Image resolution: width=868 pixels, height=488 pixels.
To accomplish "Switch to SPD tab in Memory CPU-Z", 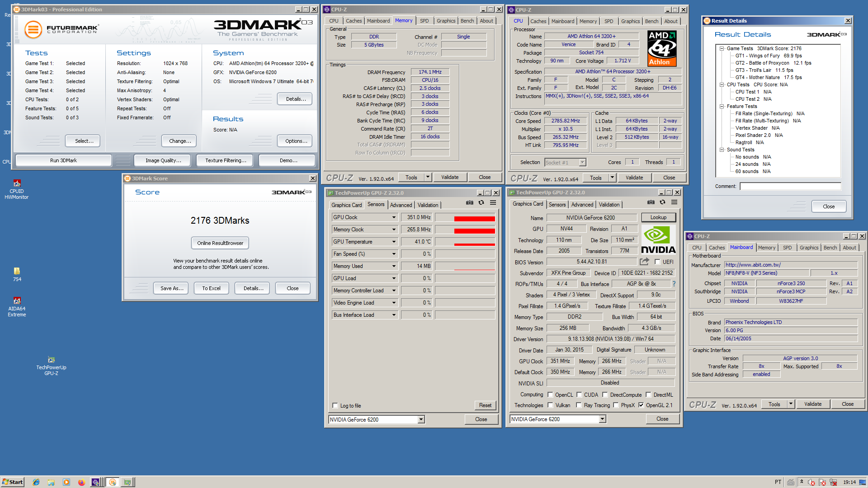I will pos(424,21).
